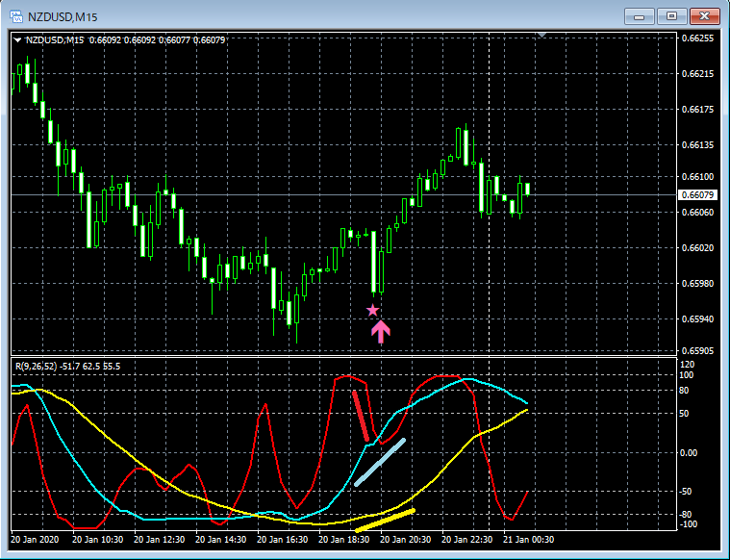Click the 0.65905 price axis label
730x560 pixels.
point(697,350)
